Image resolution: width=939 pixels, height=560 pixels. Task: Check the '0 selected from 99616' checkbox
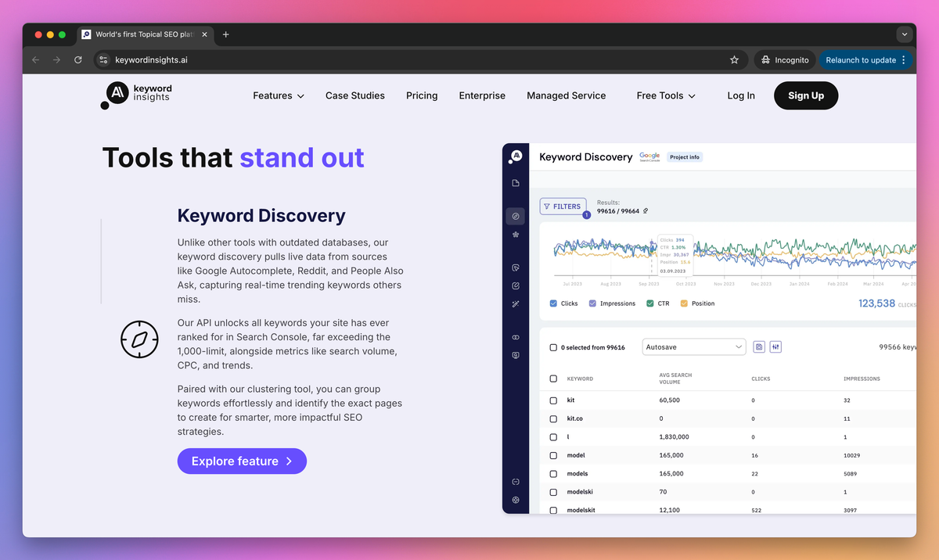[554, 347]
